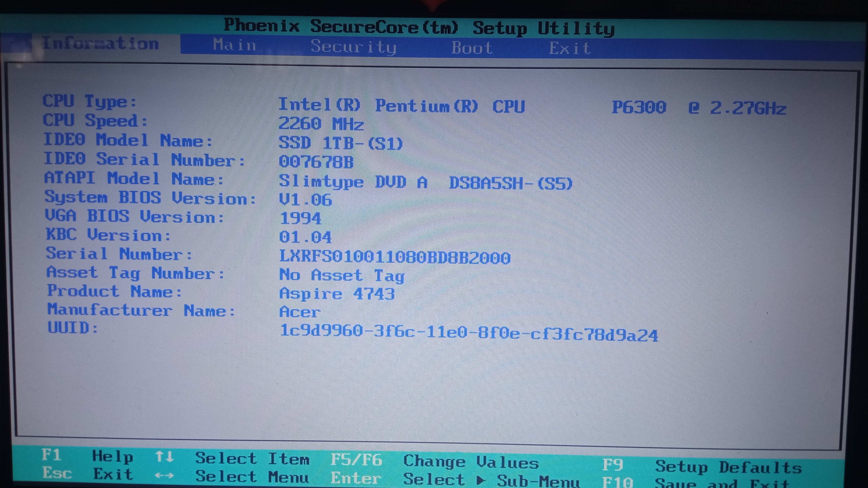The height and width of the screenshot is (488, 868).
Task: Switch to the Security tab
Action: tap(353, 46)
